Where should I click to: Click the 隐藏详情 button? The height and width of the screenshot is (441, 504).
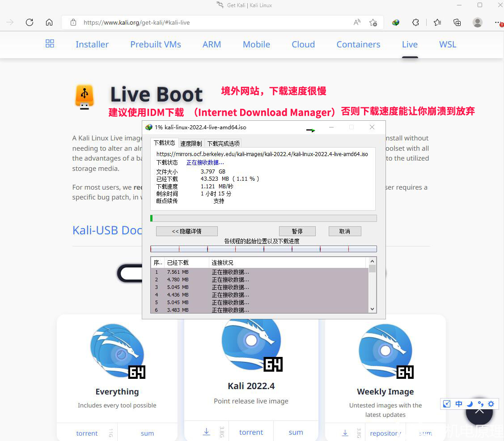tap(187, 231)
